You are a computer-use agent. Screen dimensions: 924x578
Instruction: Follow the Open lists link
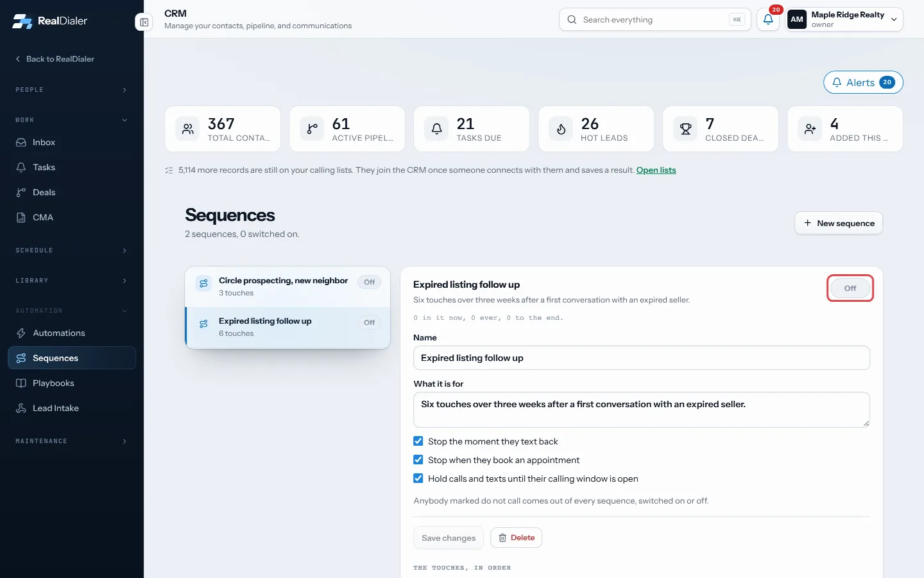[656, 170]
